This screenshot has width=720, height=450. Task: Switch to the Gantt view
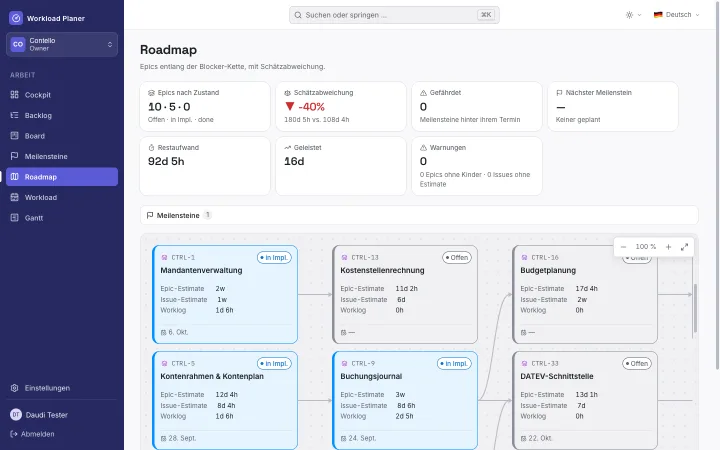pyautogui.click(x=62, y=218)
